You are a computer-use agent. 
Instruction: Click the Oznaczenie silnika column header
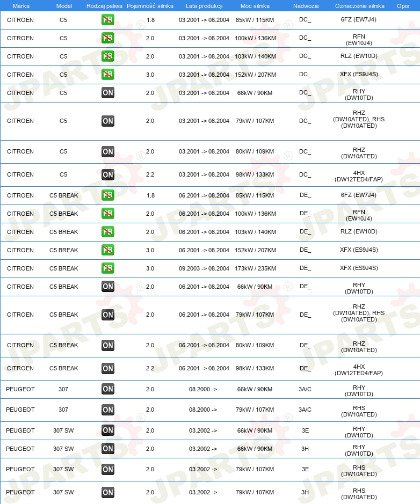click(359, 6)
